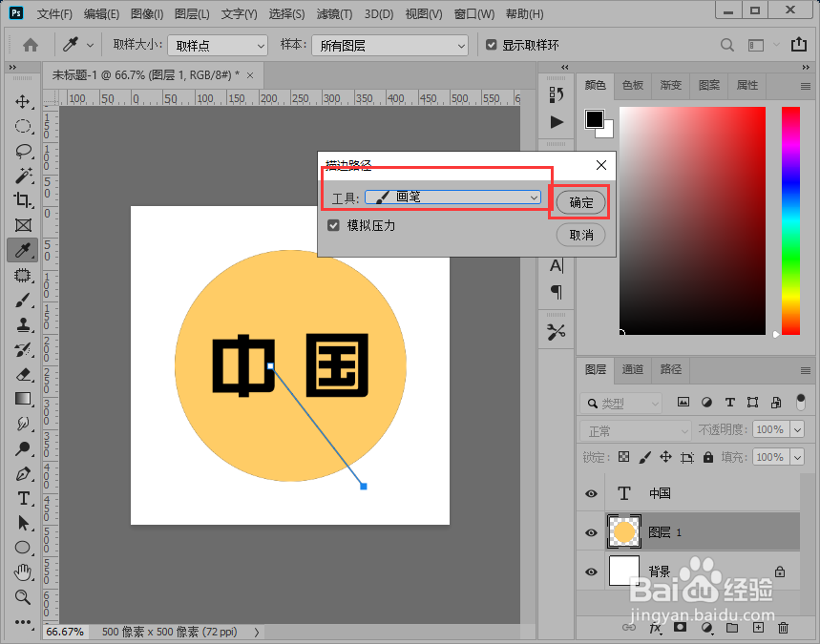Select the Hand tool
820x644 pixels.
(x=22, y=572)
